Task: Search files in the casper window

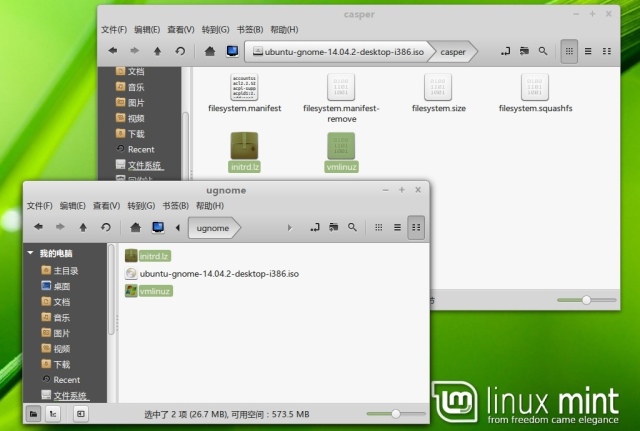Action: click(543, 51)
